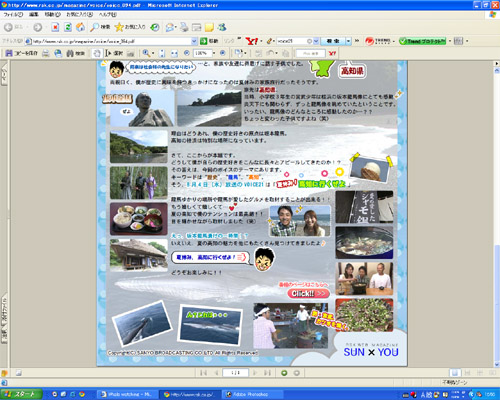
Task: Open the Edit (編集) menu
Action: click(x=34, y=15)
